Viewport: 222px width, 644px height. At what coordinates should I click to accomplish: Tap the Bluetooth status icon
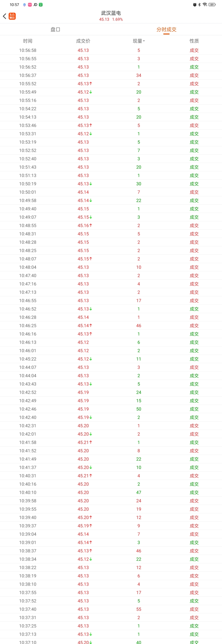click(199, 5)
